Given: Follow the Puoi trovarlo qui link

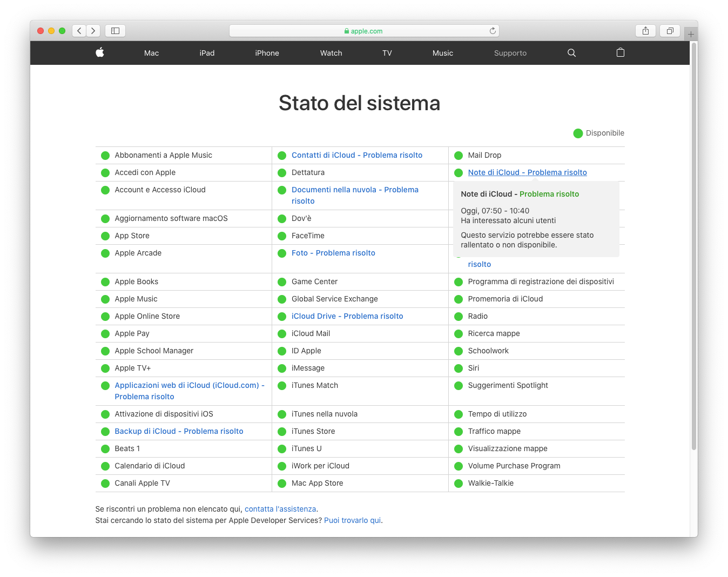Looking at the screenshot, I should tap(352, 520).
